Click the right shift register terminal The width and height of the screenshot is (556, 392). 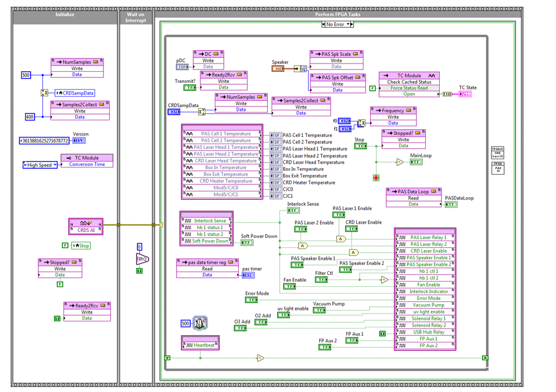485,357
